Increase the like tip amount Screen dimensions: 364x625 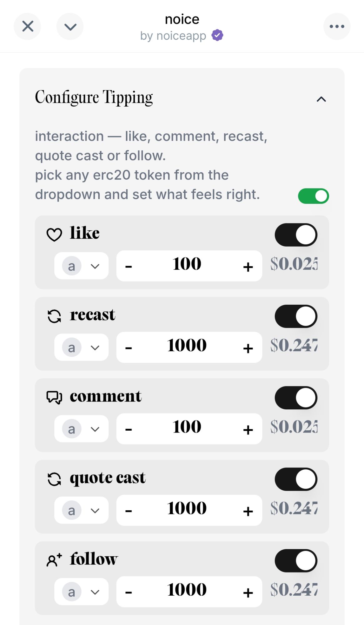248,267
